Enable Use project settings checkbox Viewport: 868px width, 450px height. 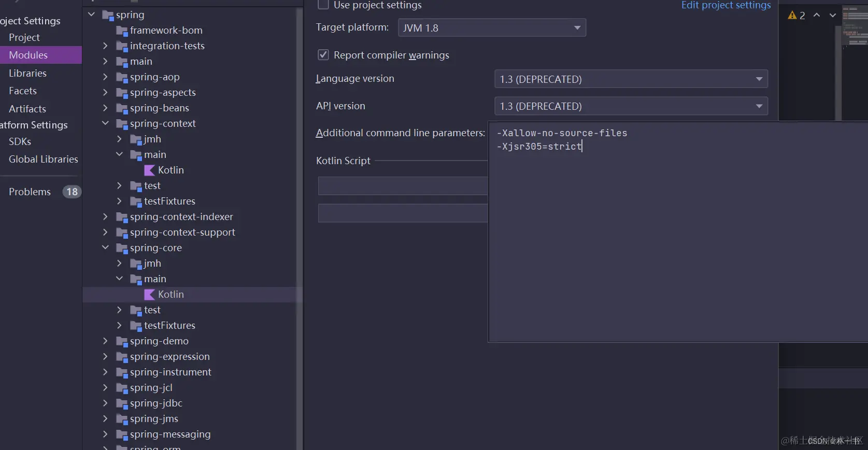click(323, 5)
